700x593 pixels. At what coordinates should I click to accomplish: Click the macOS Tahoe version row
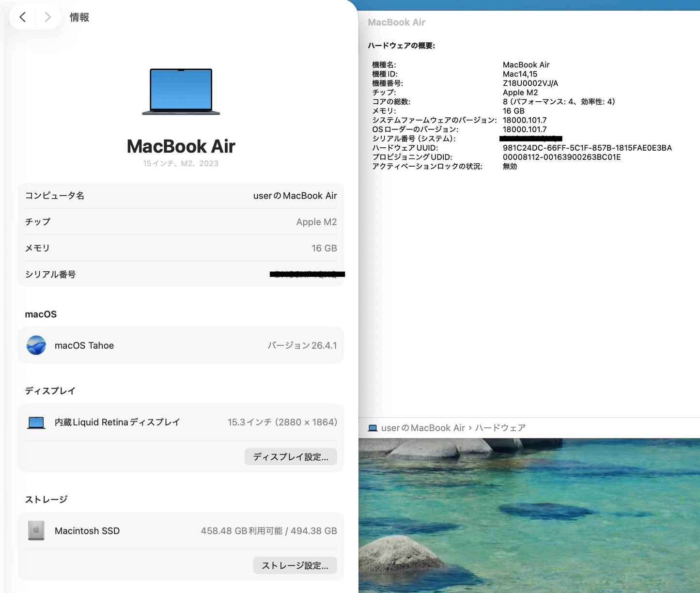181,345
